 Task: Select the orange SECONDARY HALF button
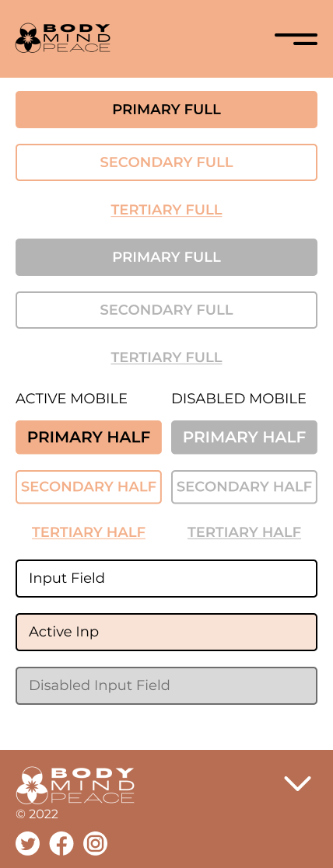click(89, 487)
